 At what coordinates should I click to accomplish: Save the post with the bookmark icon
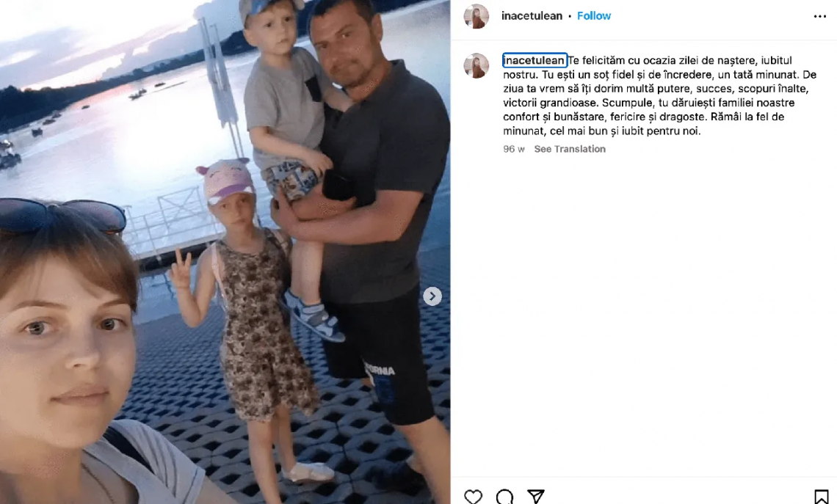(821, 496)
